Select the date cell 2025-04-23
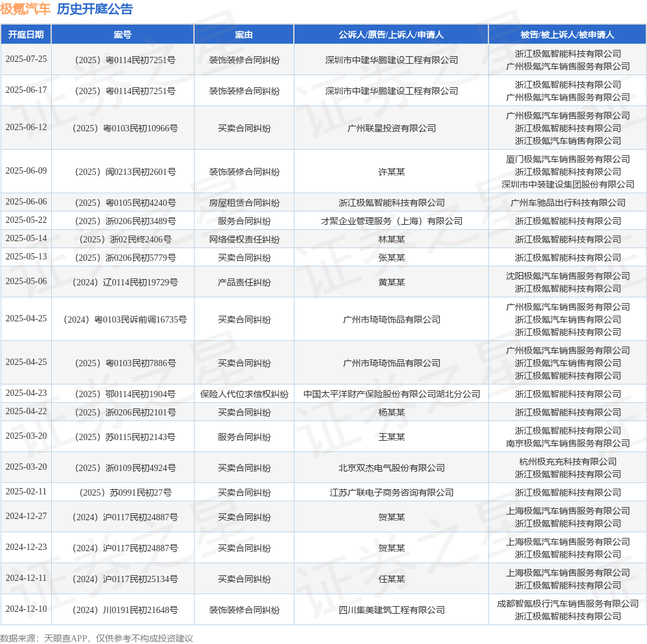 (x=26, y=393)
